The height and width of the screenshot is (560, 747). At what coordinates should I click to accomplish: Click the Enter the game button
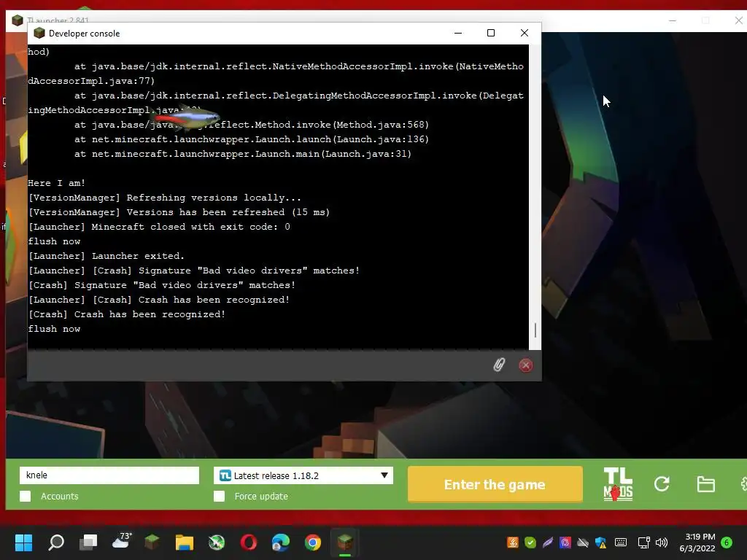[x=495, y=484]
